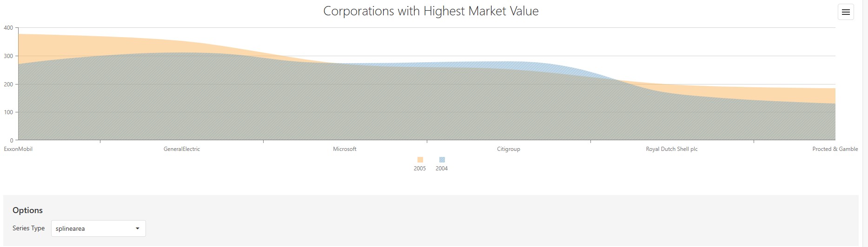This screenshot has height=247, width=868.
Task: Toggle the 2005 series legend swatch
Action: [420, 160]
